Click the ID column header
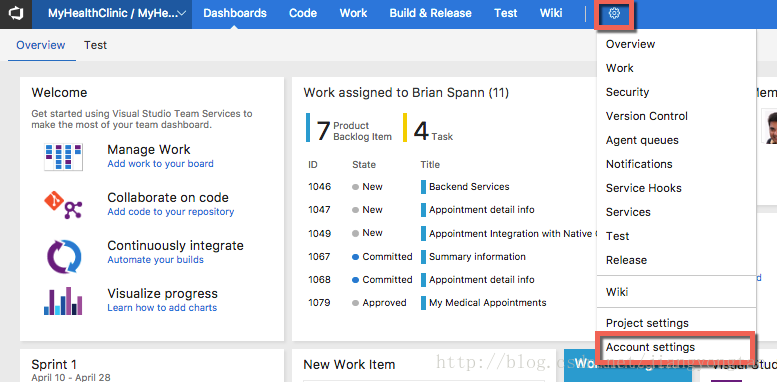This screenshot has height=382, width=777. (313, 164)
